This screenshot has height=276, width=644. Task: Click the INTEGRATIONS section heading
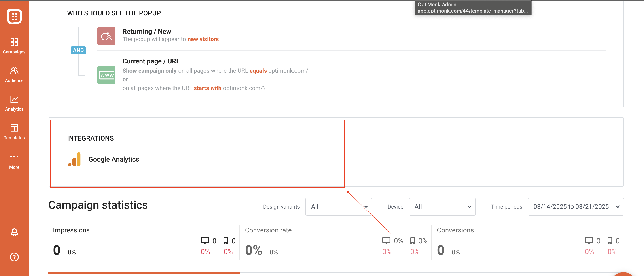pyautogui.click(x=90, y=138)
